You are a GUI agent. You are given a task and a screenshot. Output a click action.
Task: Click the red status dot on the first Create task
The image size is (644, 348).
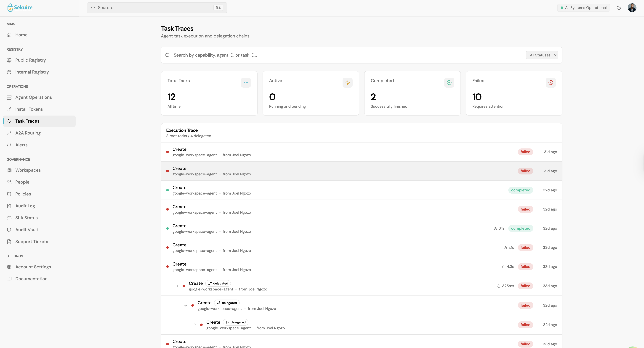click(x=168, y=152)
